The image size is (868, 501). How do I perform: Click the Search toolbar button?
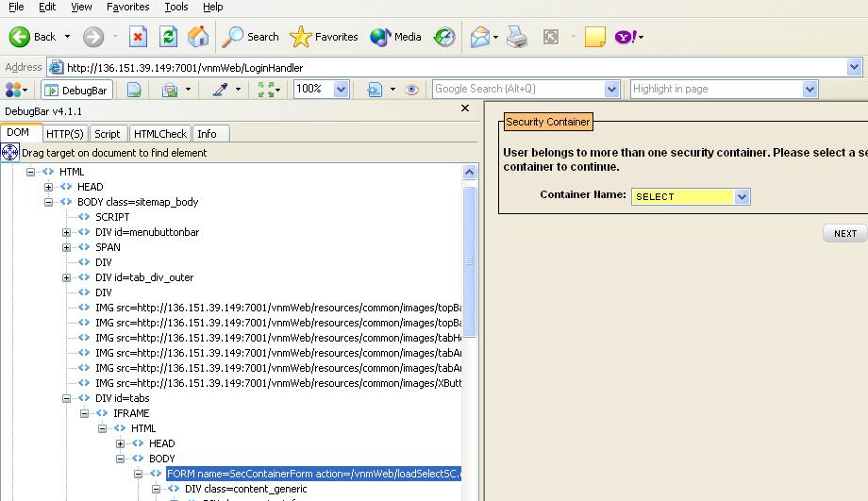pos(251,37)
